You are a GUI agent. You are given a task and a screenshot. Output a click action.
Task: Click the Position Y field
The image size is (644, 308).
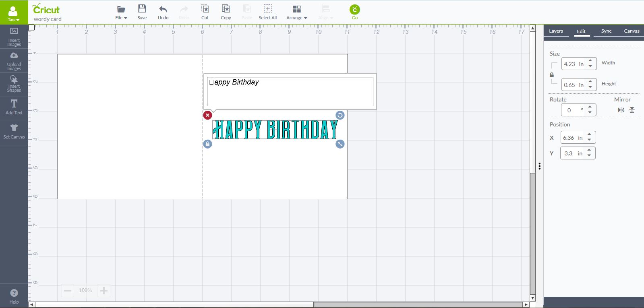pyautogui.click(x=572, y=153)
